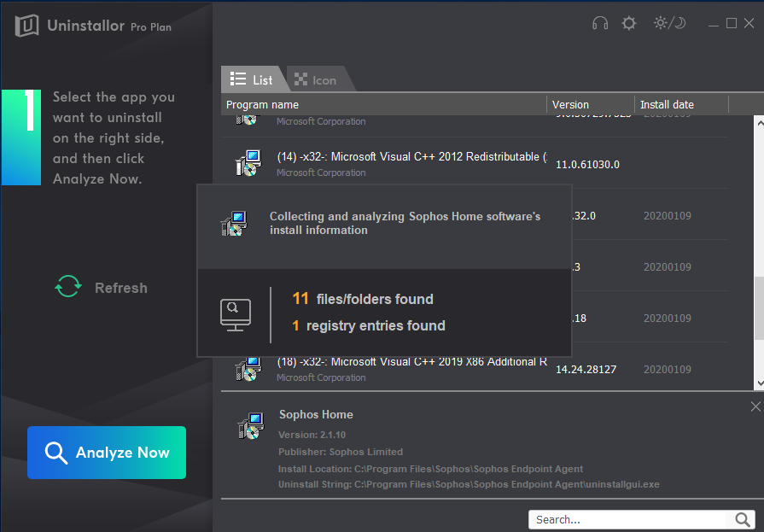Click the green Refresh arrows icon

pos(67,286)
